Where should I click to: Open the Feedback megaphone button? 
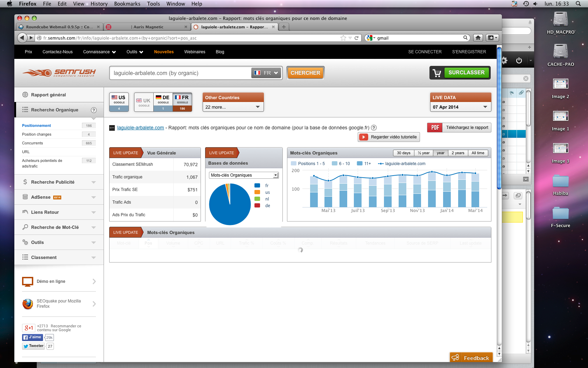(x=471, y=357)
